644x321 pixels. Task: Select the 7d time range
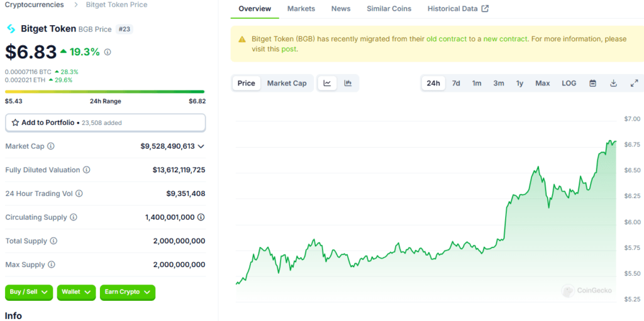[456, 84]
